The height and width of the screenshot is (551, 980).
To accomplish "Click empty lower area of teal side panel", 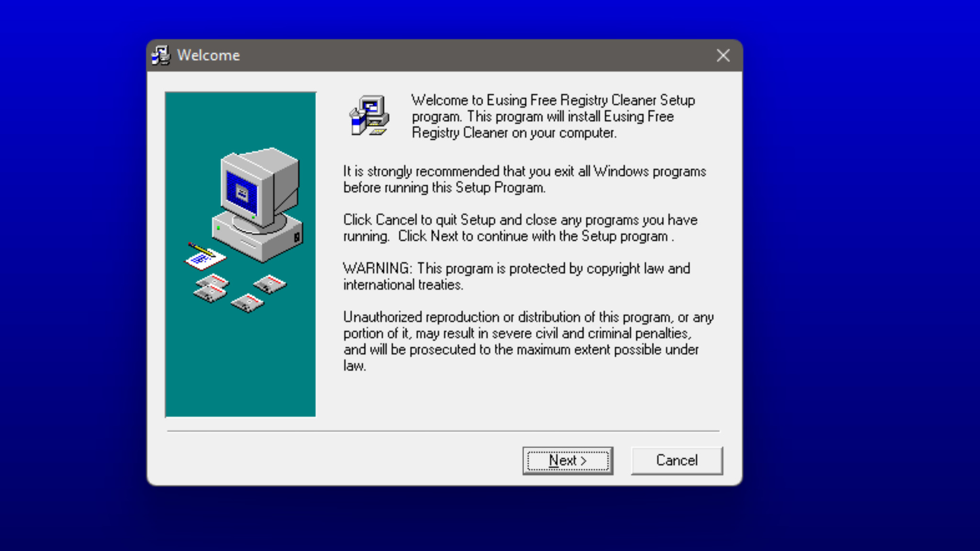I will click(x=240, y=373).
